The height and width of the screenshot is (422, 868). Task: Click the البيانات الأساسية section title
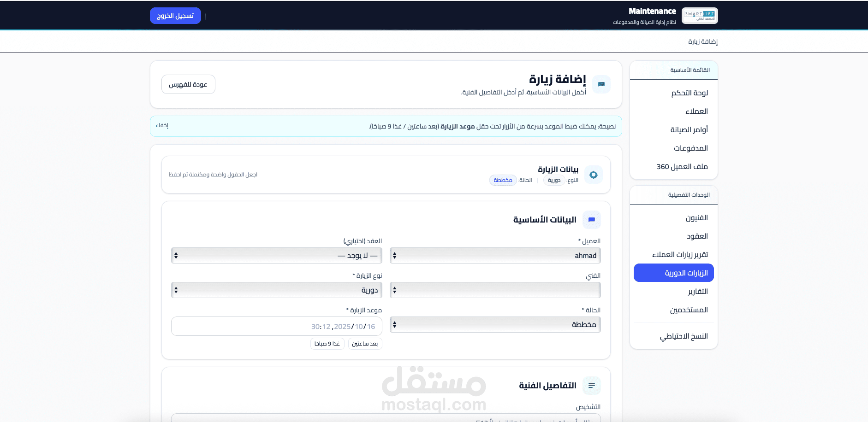545,220
